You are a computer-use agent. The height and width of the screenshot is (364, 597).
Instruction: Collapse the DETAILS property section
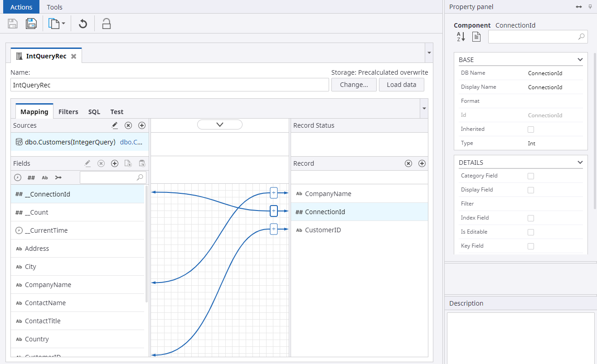click(x=580, y=163)
